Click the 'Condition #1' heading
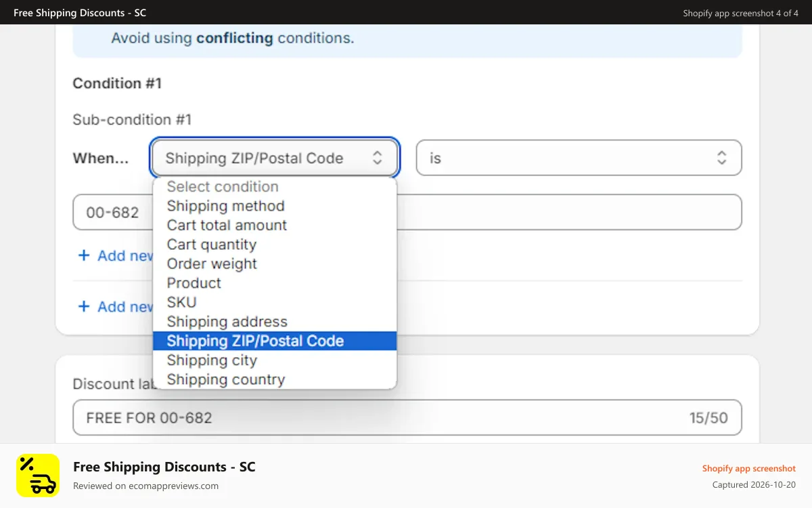812x508 pixels. pyautogui.click(x=117, y=83)
